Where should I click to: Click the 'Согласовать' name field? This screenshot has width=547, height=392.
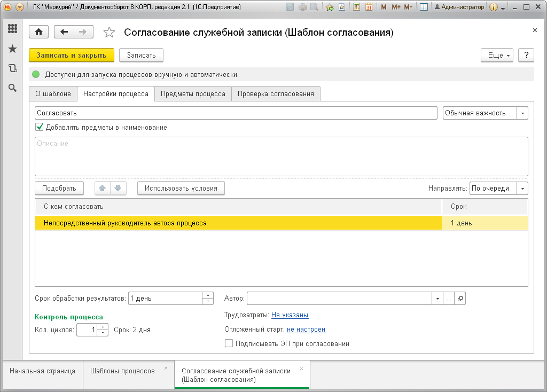coord(236,113)
